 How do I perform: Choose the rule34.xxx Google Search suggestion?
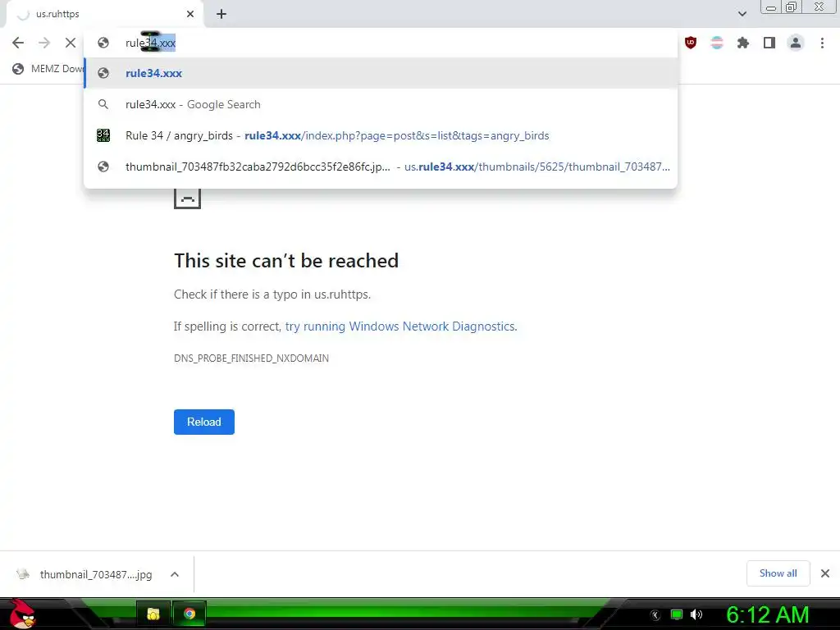click(x=381, y=104)
